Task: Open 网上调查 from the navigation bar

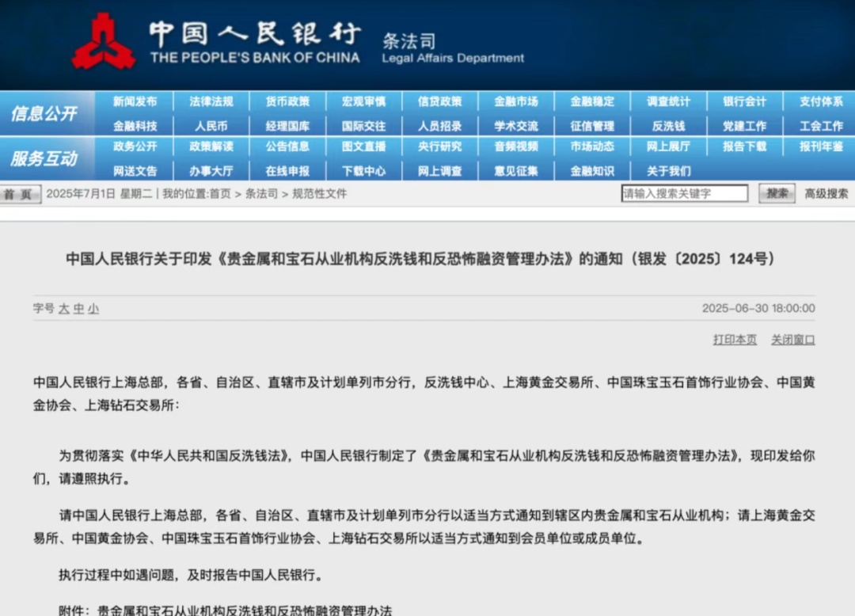Action: pyautogui.click(x=440, y=170)
